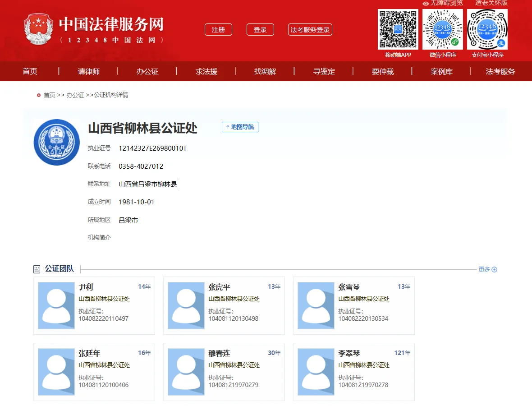Click 尹利's avatar image

pyautogui.click(x=56, y=305)
